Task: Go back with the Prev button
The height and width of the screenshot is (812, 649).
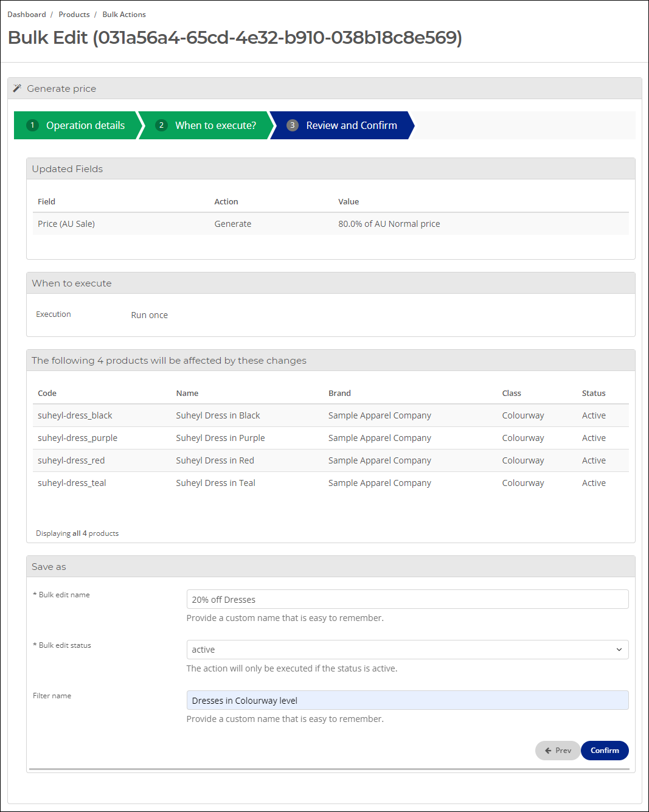Action: pyautogui.click(x=558, y=751)
